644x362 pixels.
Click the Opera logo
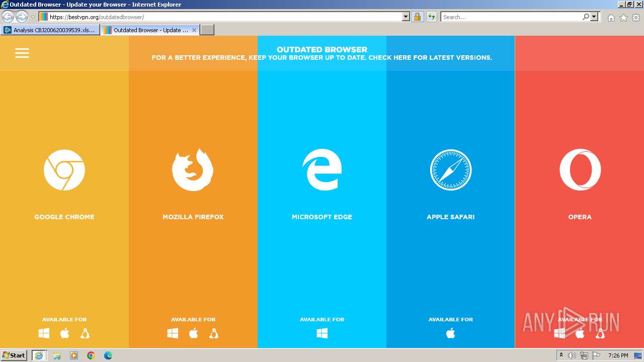pyautogui.click(x=580, y=170)
